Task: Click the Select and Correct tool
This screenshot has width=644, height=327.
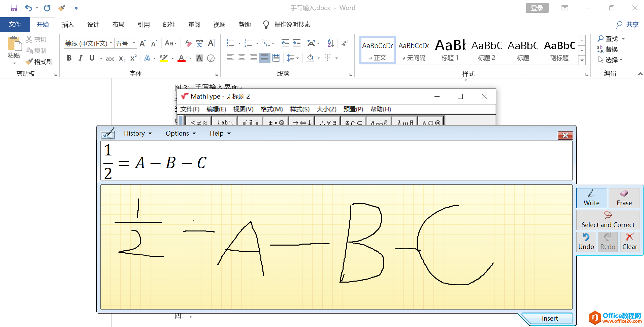Action: (608, 220)
